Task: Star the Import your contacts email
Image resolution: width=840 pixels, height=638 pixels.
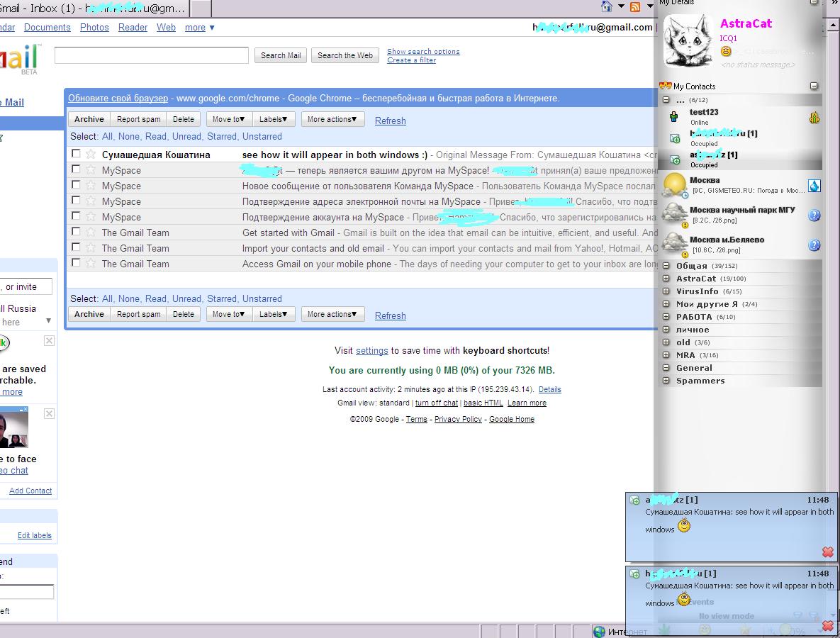Action: [x=91, y=248]
